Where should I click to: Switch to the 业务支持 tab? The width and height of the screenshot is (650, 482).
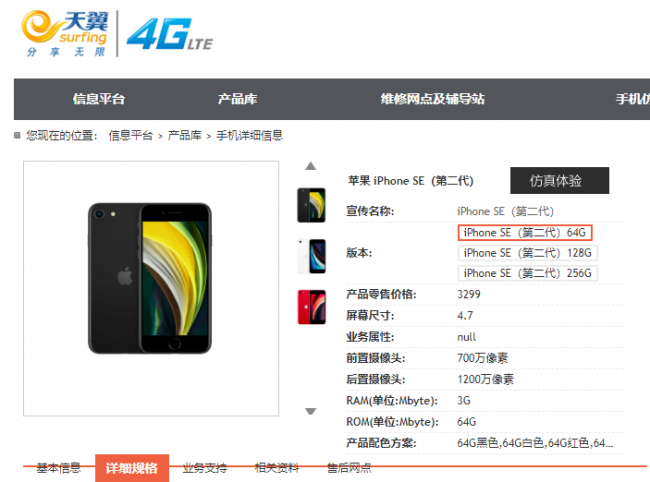pyautogui.click(x=205, y=468)
